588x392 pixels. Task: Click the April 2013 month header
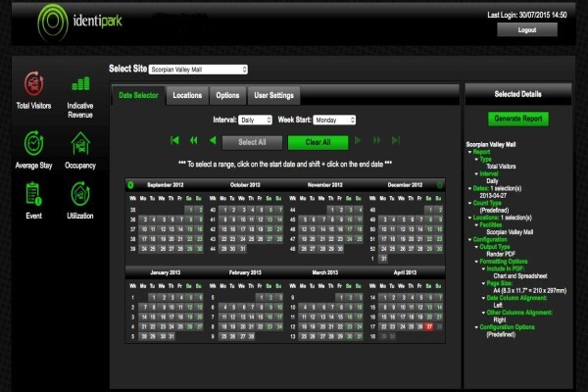405,272
